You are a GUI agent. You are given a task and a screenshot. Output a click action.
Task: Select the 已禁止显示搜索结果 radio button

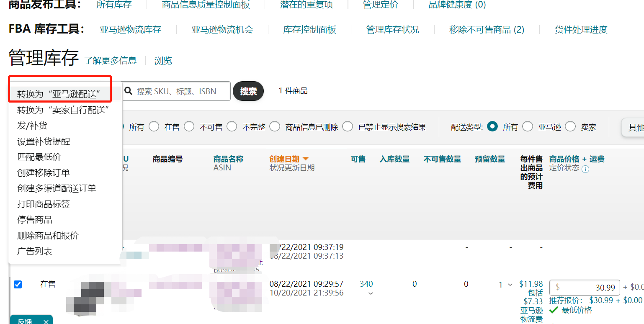[348, 126]
